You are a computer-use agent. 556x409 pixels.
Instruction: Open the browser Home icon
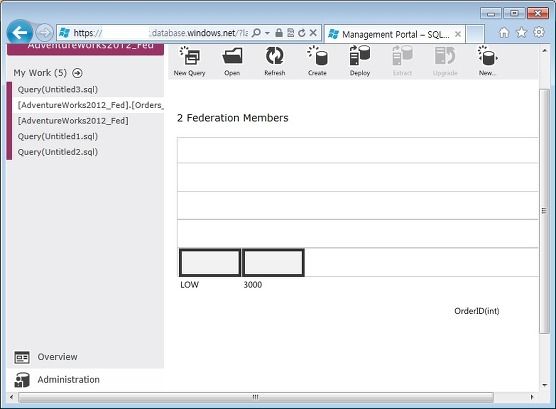[504, 33]
